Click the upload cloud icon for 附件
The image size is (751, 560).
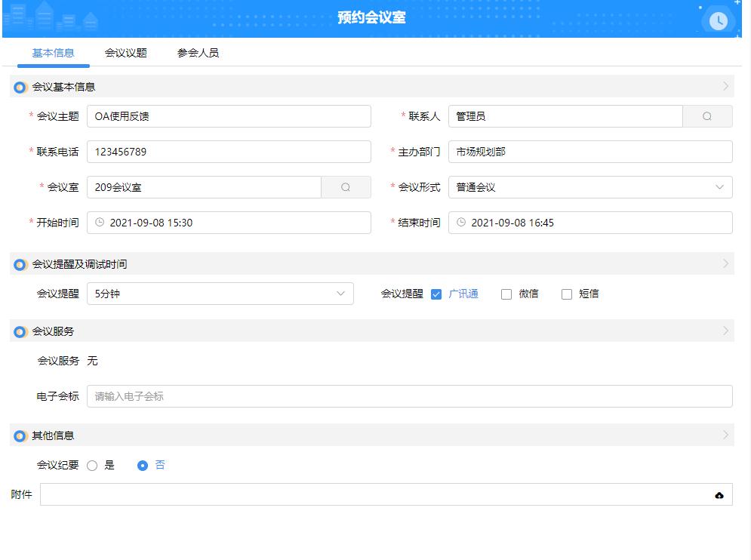[719, 494]
